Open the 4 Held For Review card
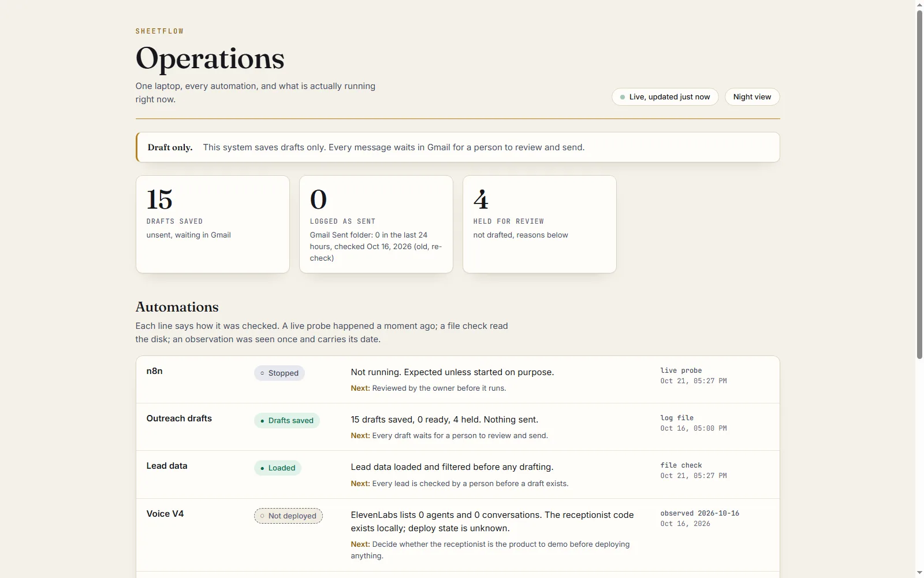The image size is (924, 578). coord(539,224)
